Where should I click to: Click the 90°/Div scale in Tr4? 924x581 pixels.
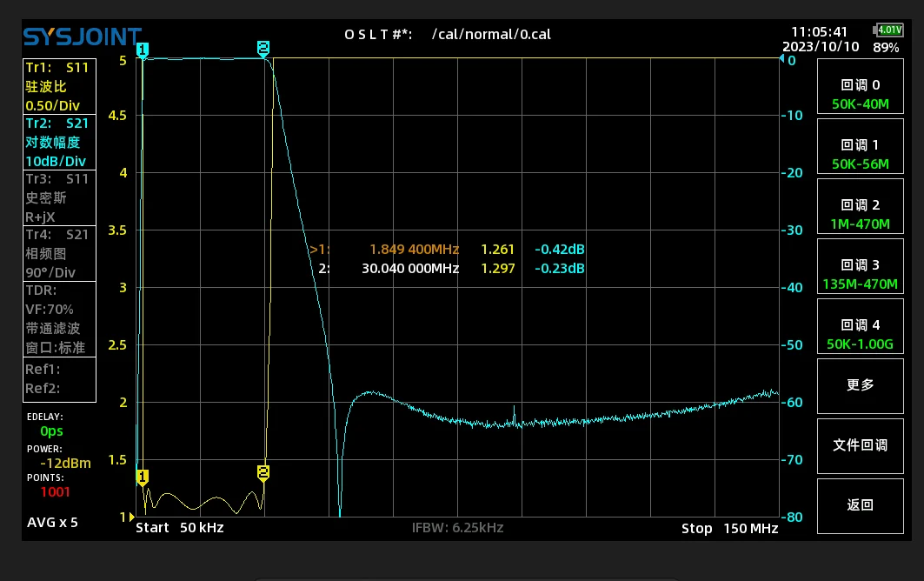click(x=50, y=272)
